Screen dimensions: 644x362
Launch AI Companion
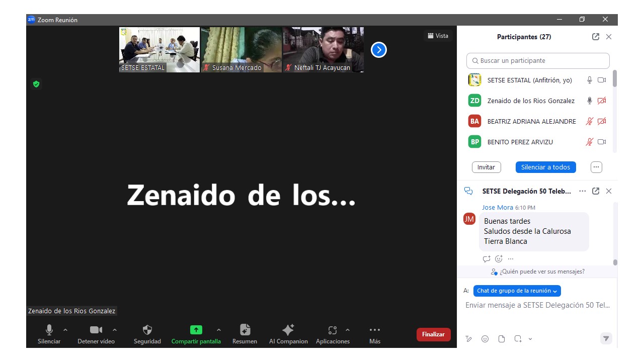click(288, 330)
